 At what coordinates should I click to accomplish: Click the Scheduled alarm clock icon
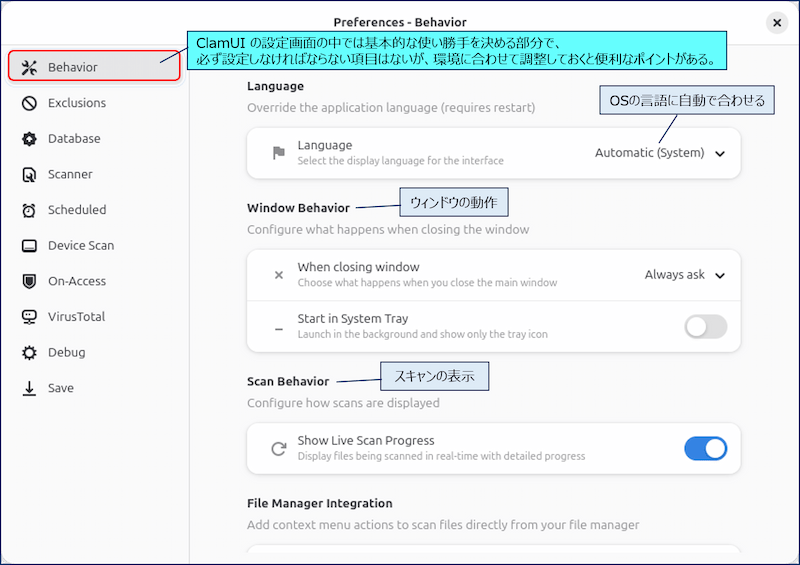coord(29,210)
